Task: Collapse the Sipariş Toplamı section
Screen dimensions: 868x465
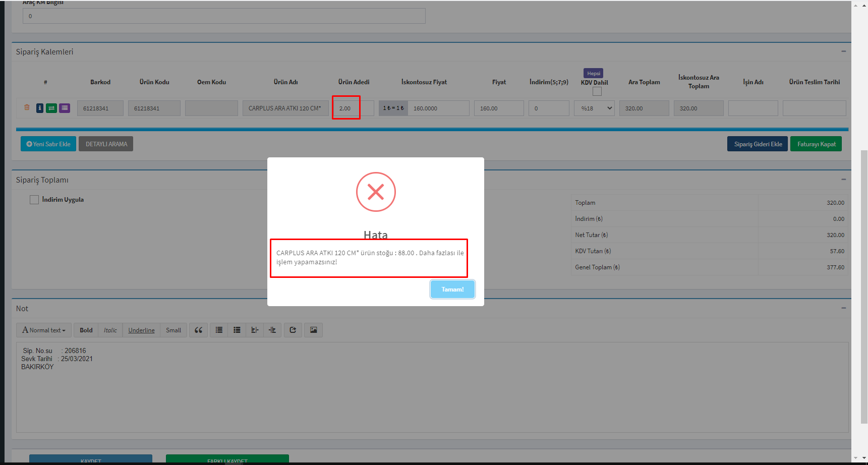Action: 843,180
